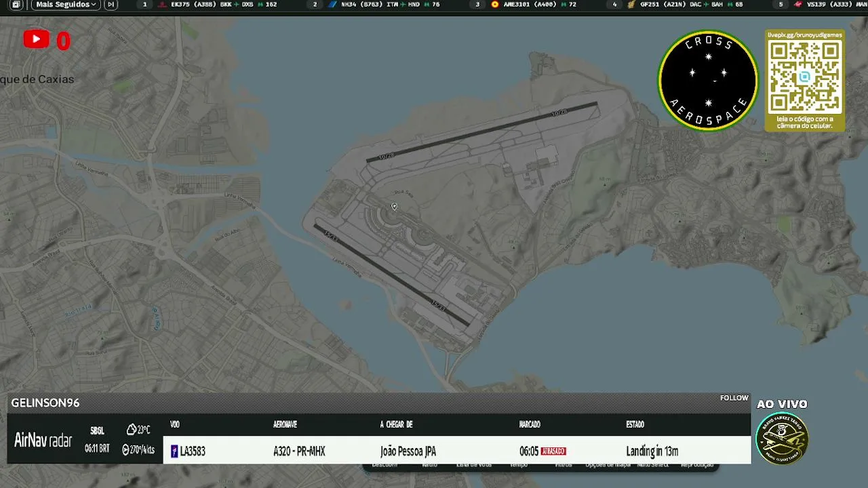Viewport: 868px width, 488px height.
Task: Click the AirNav radar logo
Action: [x=43, y=441]
